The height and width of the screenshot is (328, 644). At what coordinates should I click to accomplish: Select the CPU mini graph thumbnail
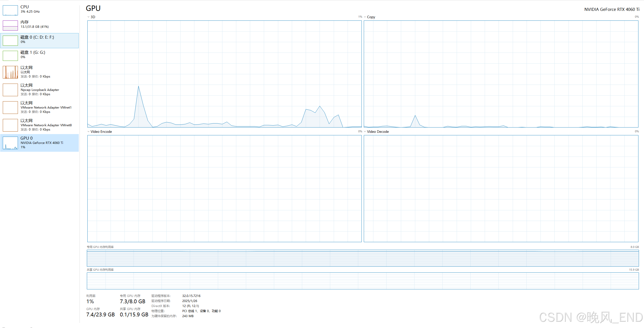(10, 10)
